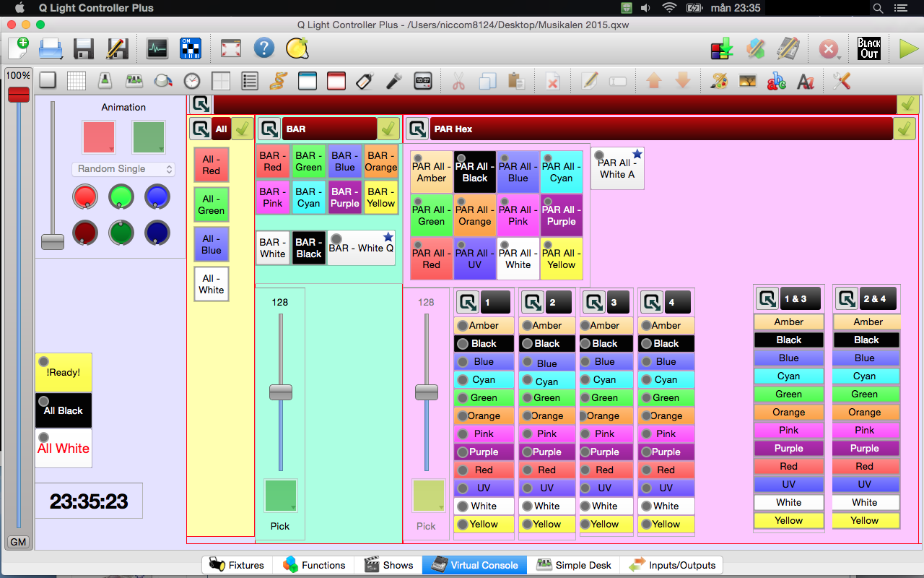Toggle the All Black button

[x=64, y=410]
